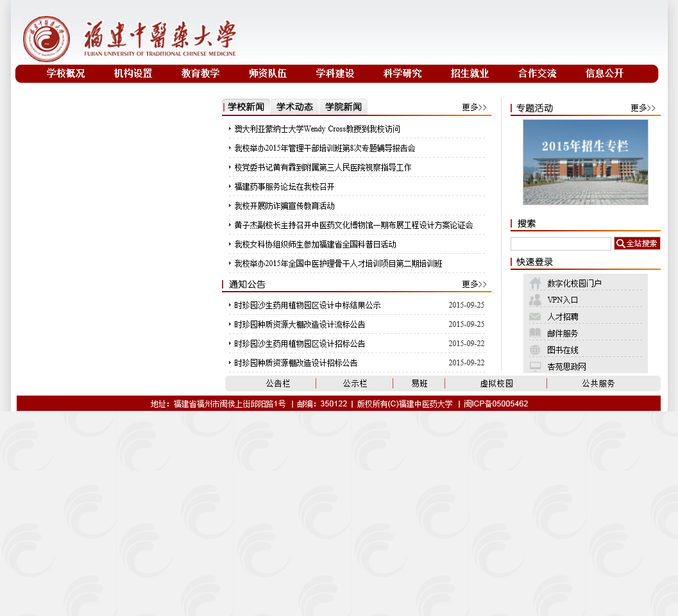Click the people icon beside VPN入口
This screenshot has height=616, width=678.
536,300
